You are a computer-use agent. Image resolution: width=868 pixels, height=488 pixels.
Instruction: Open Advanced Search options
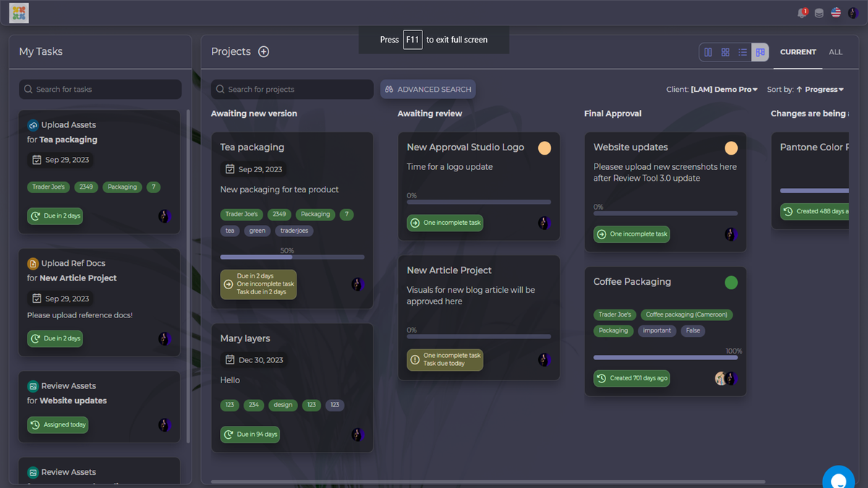tap(427, 89)
